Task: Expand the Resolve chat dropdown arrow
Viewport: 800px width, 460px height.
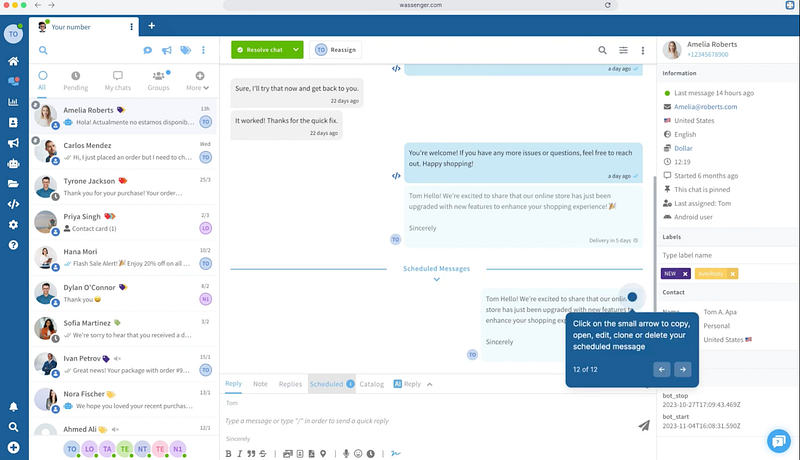Action: tap(295, 50)
